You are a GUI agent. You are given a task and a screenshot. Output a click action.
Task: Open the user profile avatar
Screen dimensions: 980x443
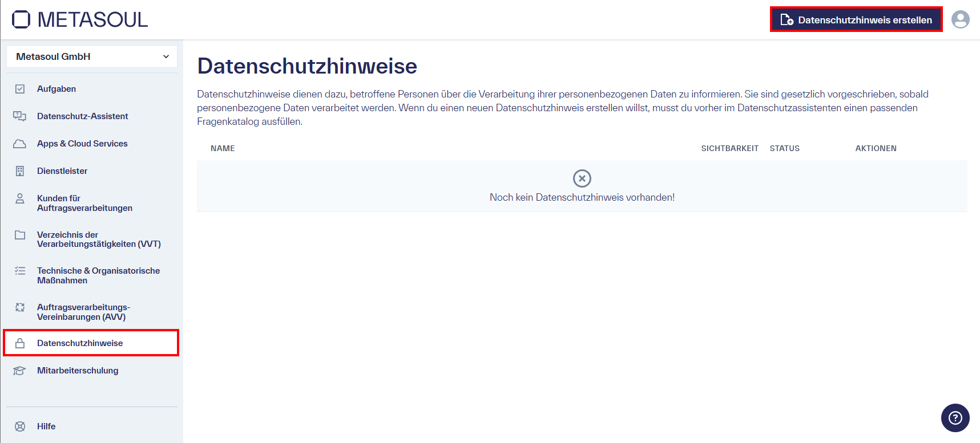click(961, 19)
